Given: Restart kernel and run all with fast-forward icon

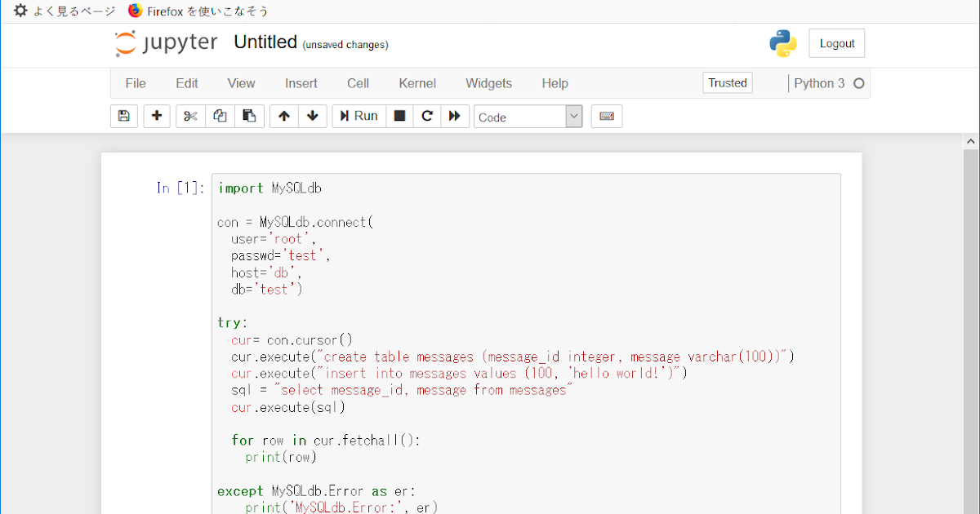Looking at the screenshot, I should point(454,116).
